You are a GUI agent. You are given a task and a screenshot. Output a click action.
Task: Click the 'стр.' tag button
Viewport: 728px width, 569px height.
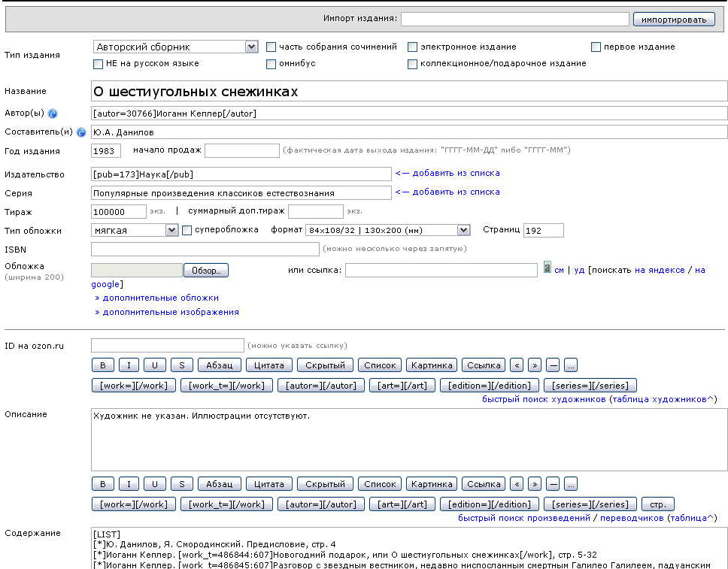[x=658, y=504]
